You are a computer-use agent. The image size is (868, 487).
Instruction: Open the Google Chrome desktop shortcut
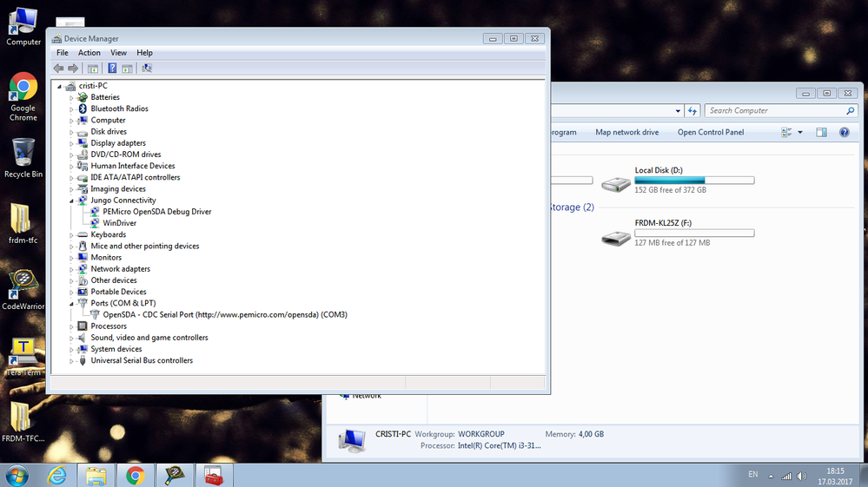[x=23, y=96]
